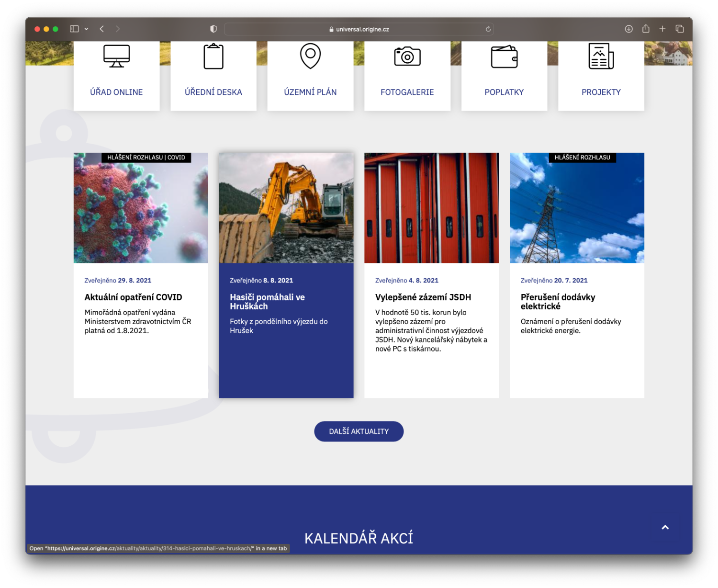Open the Fotogalerie camera icon

(x=407, y=57)
